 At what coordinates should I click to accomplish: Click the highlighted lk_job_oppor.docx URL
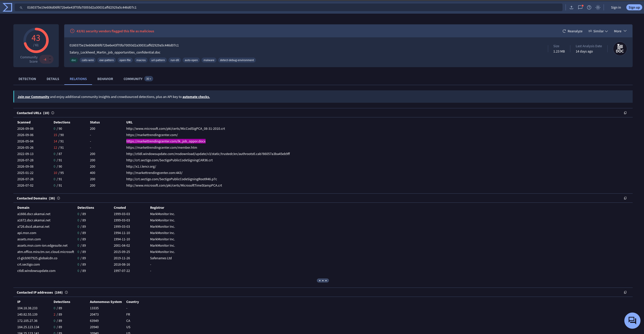point(166,141)
